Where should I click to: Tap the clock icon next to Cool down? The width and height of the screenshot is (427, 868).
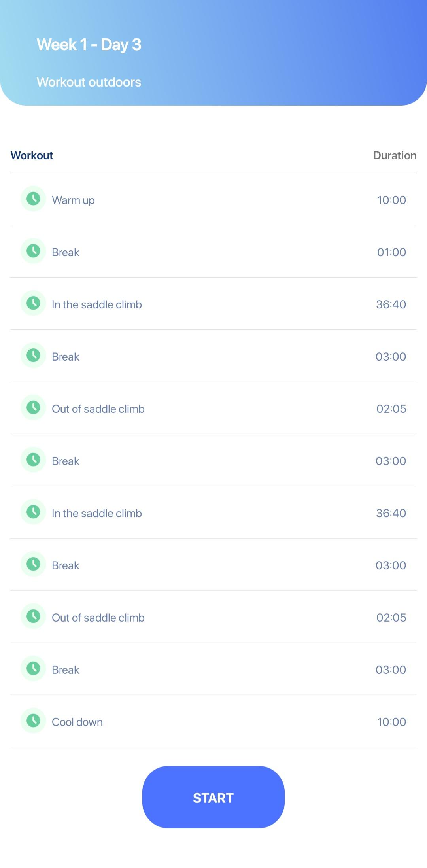(33, 720)
